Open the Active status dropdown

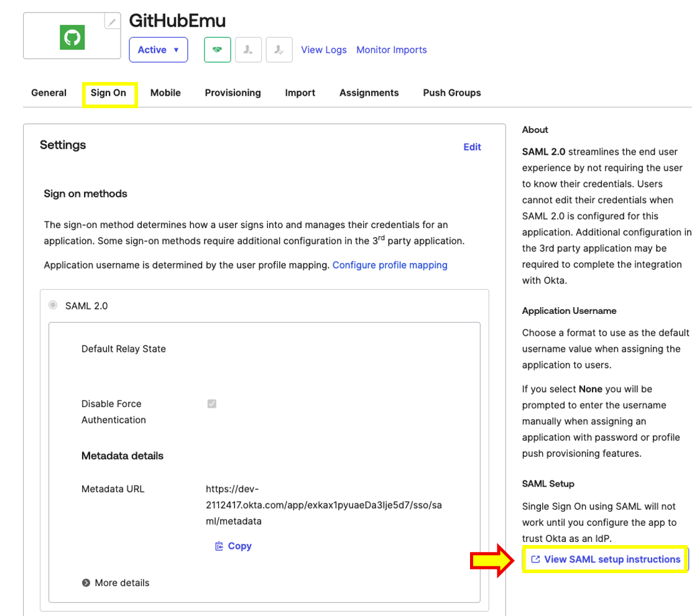tap(159, 50)
